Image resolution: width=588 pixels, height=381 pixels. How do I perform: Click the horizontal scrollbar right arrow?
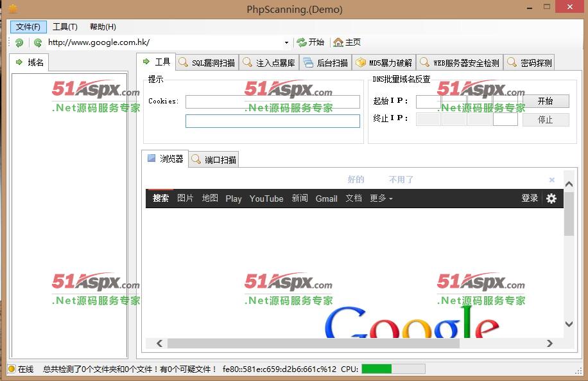pos(549,343)
